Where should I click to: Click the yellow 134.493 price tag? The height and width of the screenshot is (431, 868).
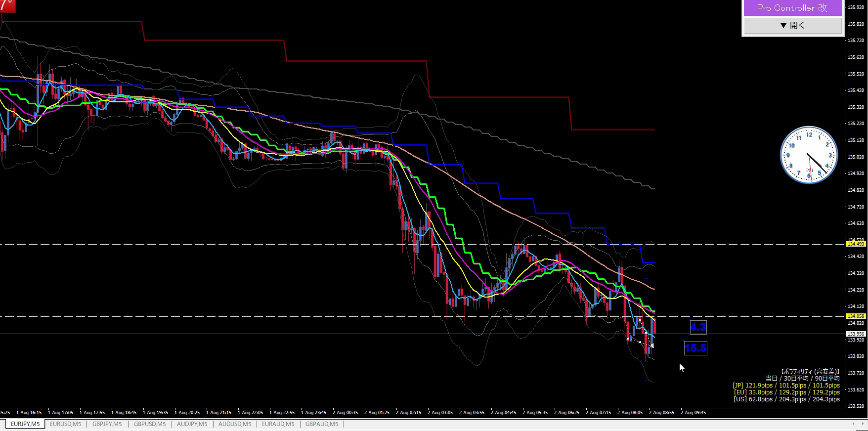(856, 244)
